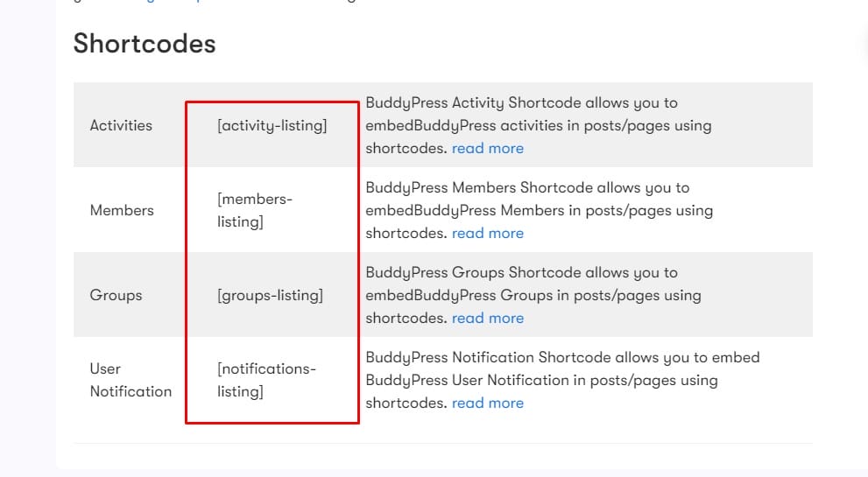Click the [notifications-listing] shortcode text

[x=266, y=380]
